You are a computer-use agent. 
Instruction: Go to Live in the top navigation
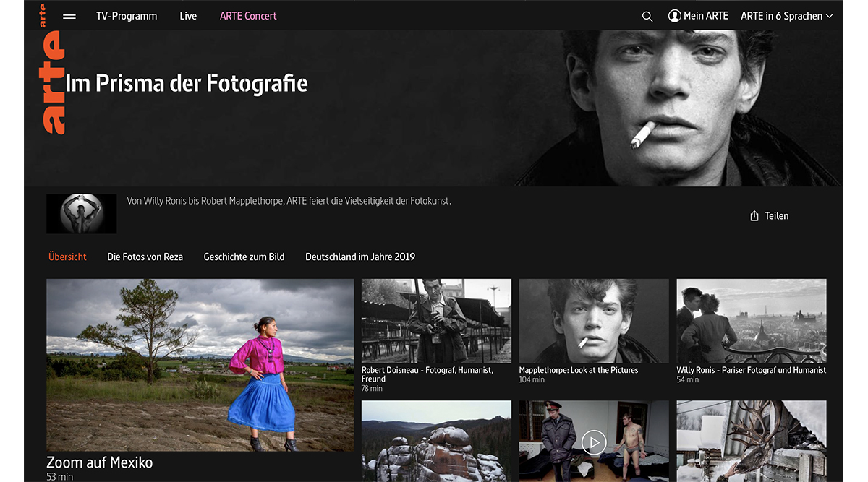click(x=188, y=16)
